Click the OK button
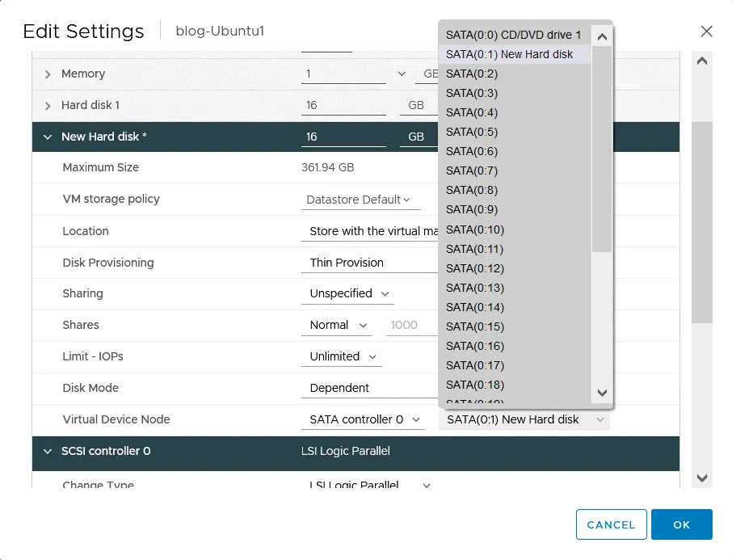The image size is (732, 560). point(681,524)
